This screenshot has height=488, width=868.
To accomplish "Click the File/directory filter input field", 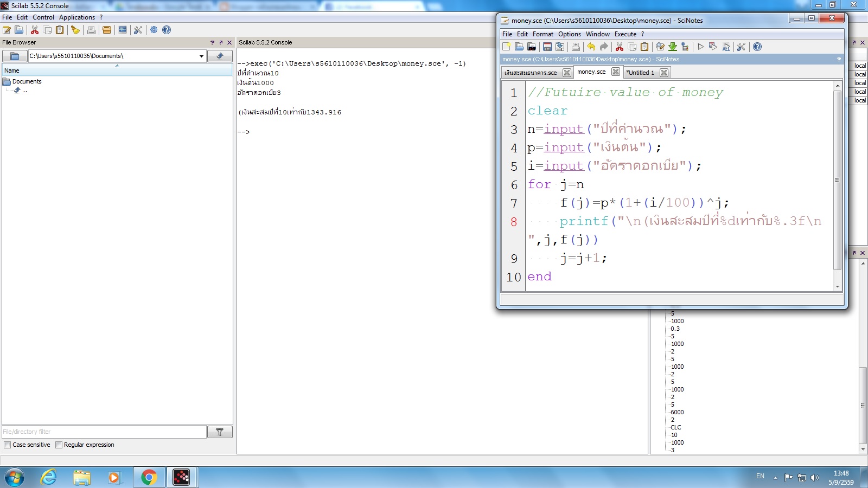I will 104,432.
